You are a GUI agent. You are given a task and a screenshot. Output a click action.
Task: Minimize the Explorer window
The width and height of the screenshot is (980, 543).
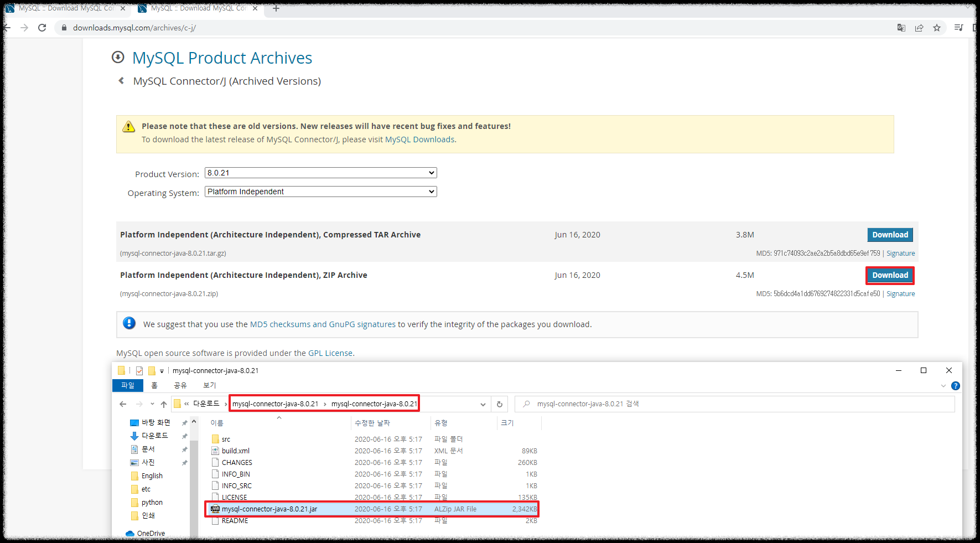pyautogui.click(x=899, y=370)
